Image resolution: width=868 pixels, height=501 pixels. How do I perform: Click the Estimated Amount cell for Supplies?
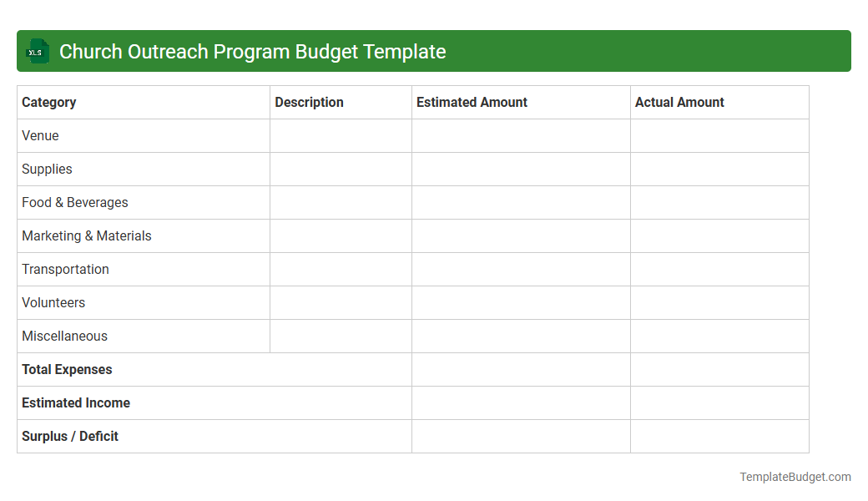(521, 169)
